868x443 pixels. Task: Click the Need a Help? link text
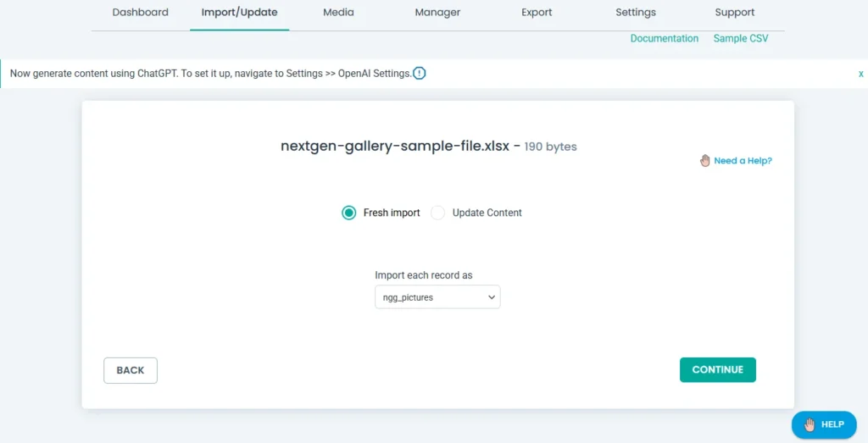(x=743, y=161)
